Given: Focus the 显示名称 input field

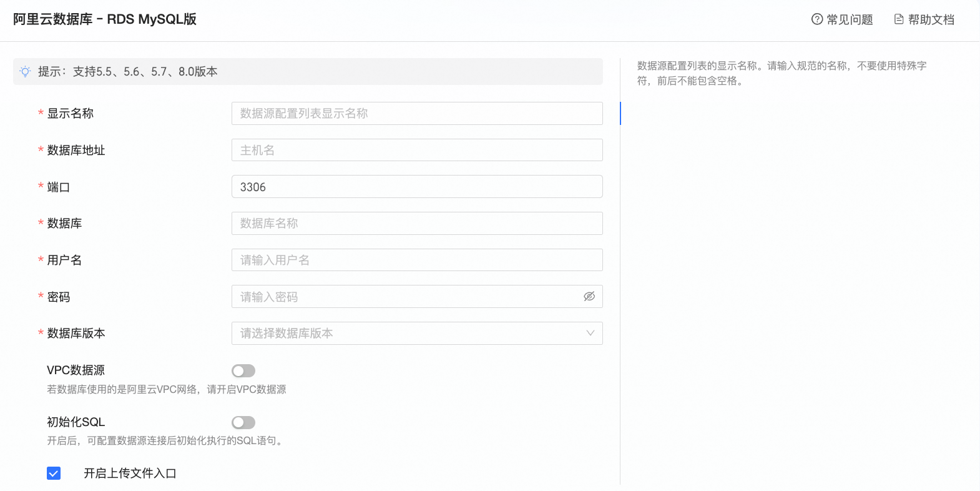Looking at the screenshot, I should 417,114.
